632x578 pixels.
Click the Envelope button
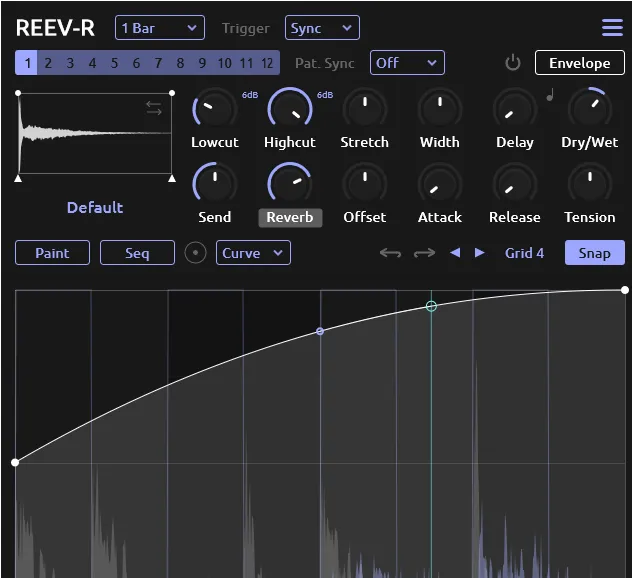pos(580,63)
